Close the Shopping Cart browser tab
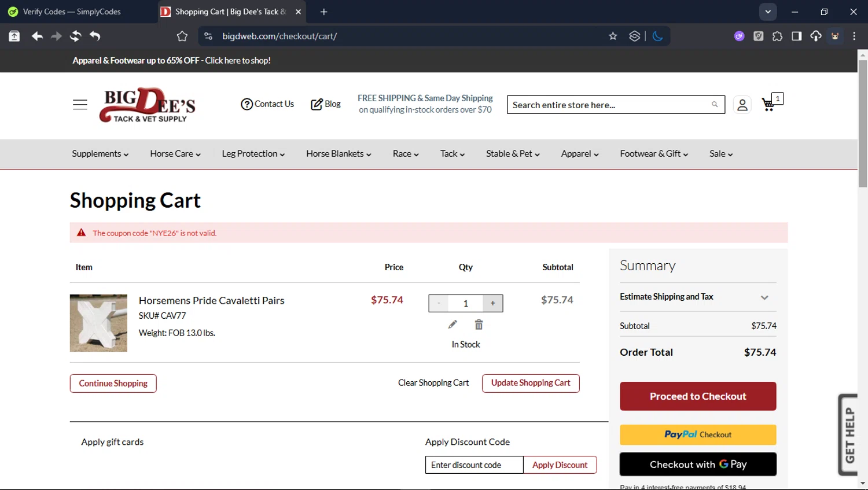Viewport: 868px width, 490px height. tap(298, 12)
